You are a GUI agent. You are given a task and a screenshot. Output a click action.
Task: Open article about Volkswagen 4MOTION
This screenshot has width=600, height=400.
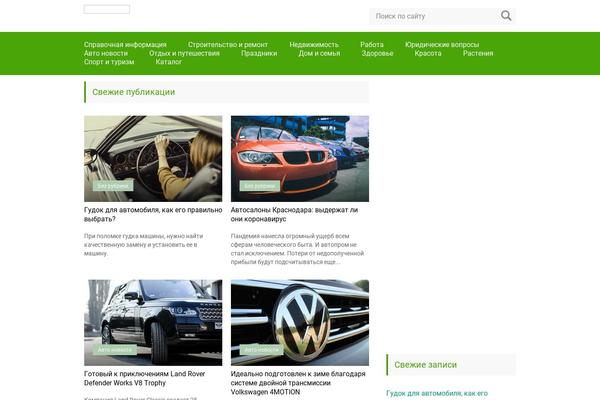[x=298, y=383]
